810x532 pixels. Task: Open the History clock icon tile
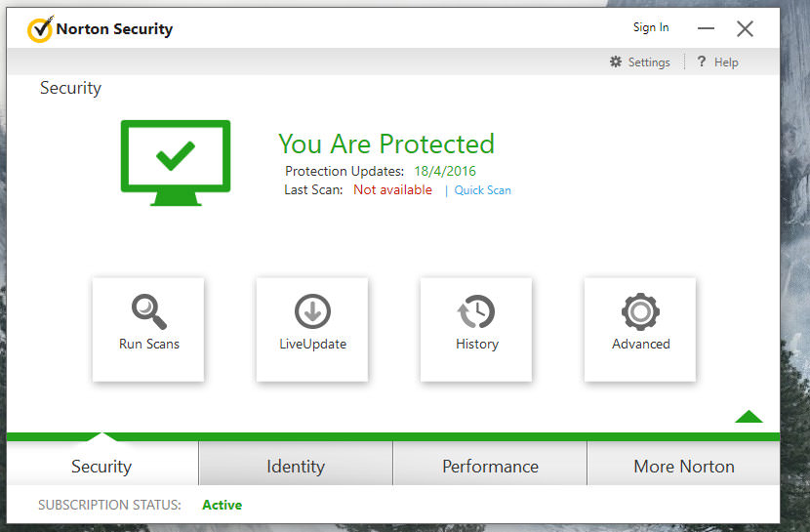coord(476,330)
